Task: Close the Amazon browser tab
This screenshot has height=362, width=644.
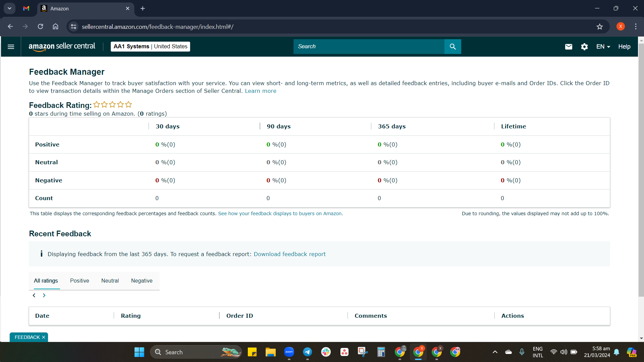Action: pyautogui.click(x=127, y=8)
